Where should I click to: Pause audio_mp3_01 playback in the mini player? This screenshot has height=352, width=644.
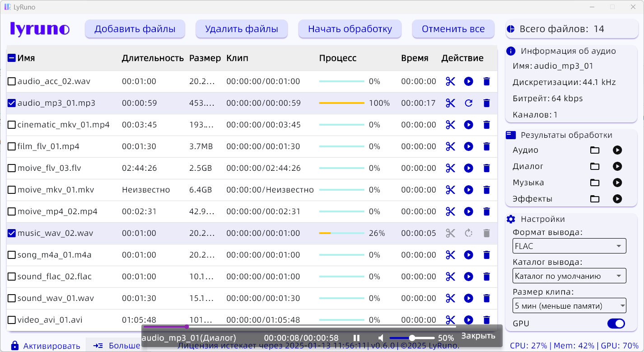tap(356, 338)
